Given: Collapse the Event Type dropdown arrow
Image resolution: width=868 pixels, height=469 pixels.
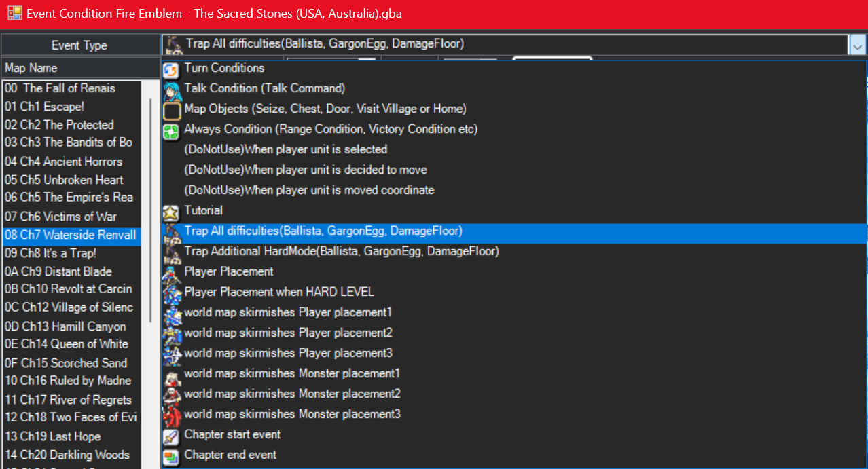Looking at the screenshot, I should click(856, 45).
